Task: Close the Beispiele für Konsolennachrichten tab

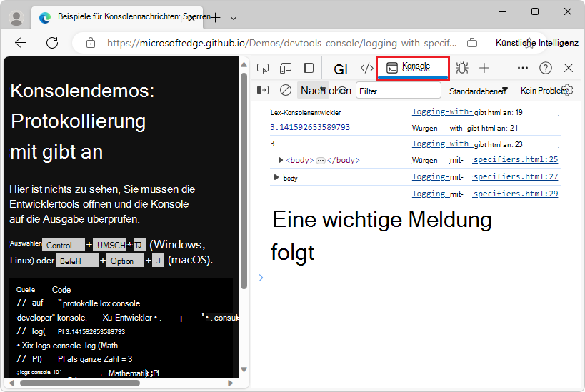Action: [x=191, y=18]
